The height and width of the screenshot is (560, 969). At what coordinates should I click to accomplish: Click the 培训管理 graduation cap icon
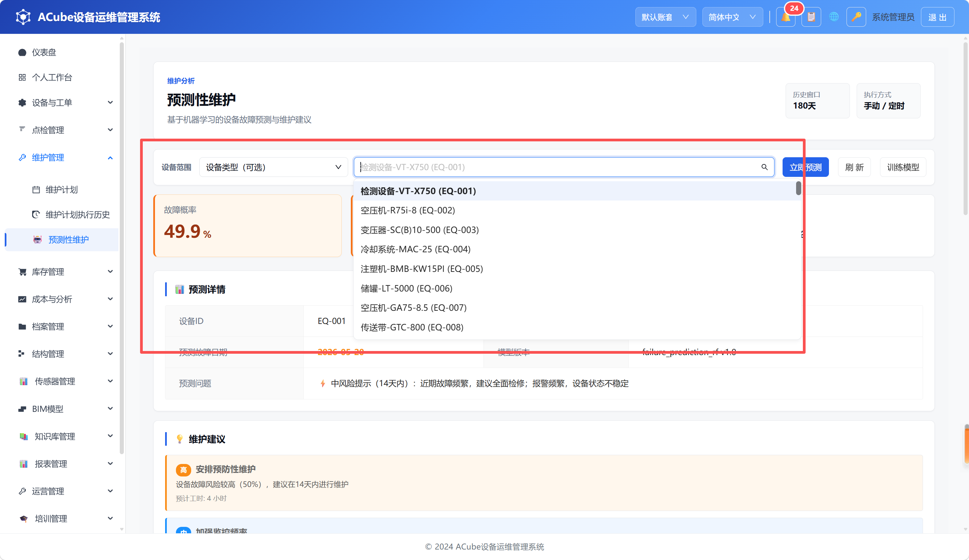[23, 518]
